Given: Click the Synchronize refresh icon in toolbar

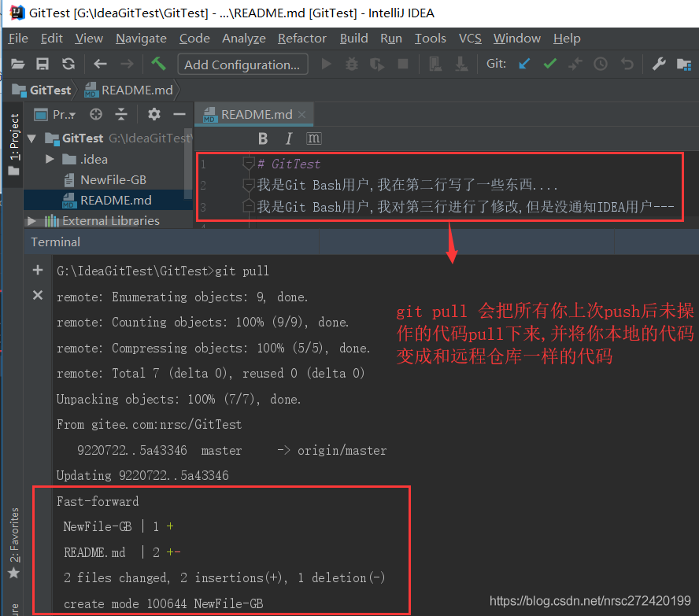Looking at the screenshot, I should pyautogui.click(x=68, y=65).
